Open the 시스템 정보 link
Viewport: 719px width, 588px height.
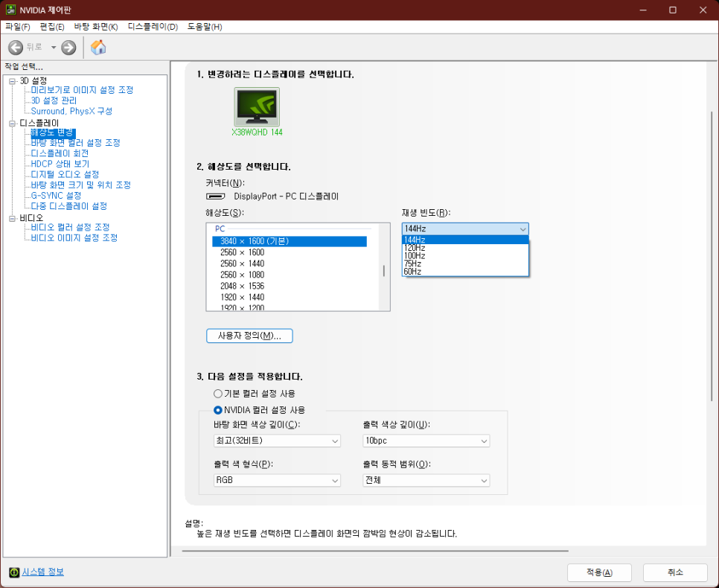tap(43, 572)
